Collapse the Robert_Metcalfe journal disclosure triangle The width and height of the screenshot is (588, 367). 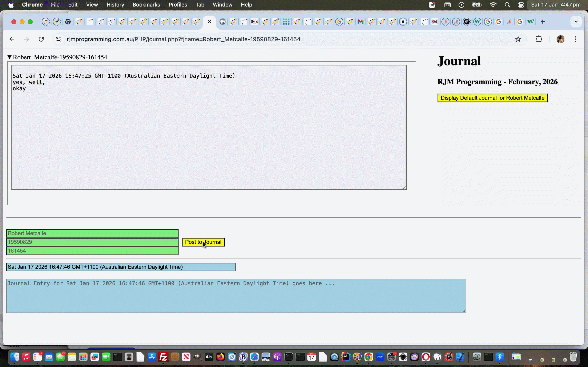[10, 57]
